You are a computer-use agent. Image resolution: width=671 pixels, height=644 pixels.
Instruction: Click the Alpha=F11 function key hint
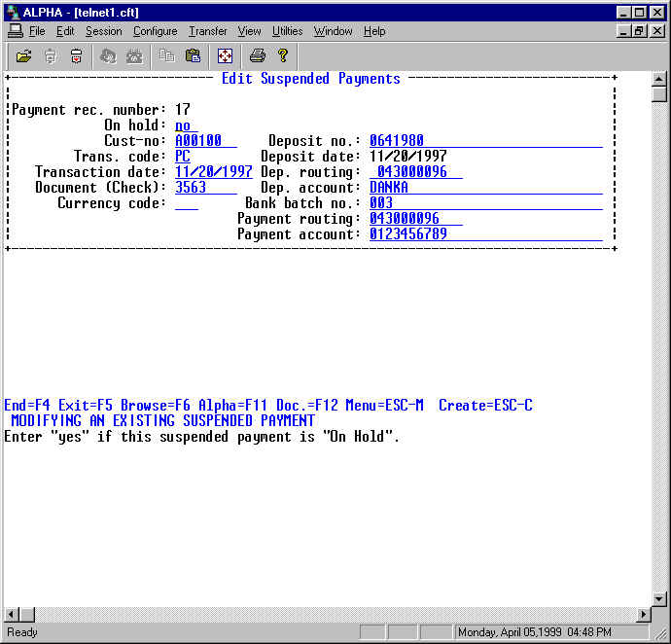232,405
